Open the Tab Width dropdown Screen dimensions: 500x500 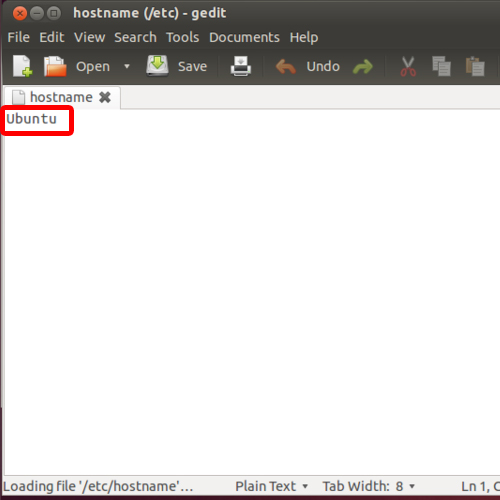(368, 486)
